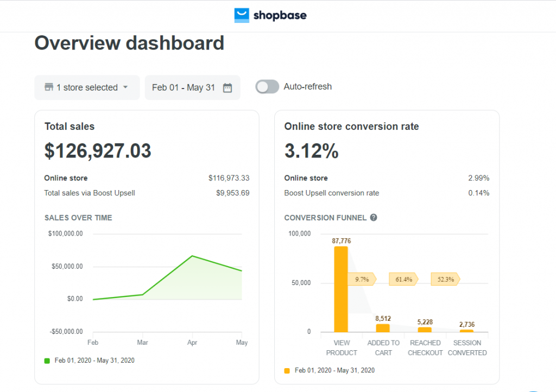Open the '1 store selected' dropdown
Image resolution: width=556 pixels, height=392 pixels.
87,87
